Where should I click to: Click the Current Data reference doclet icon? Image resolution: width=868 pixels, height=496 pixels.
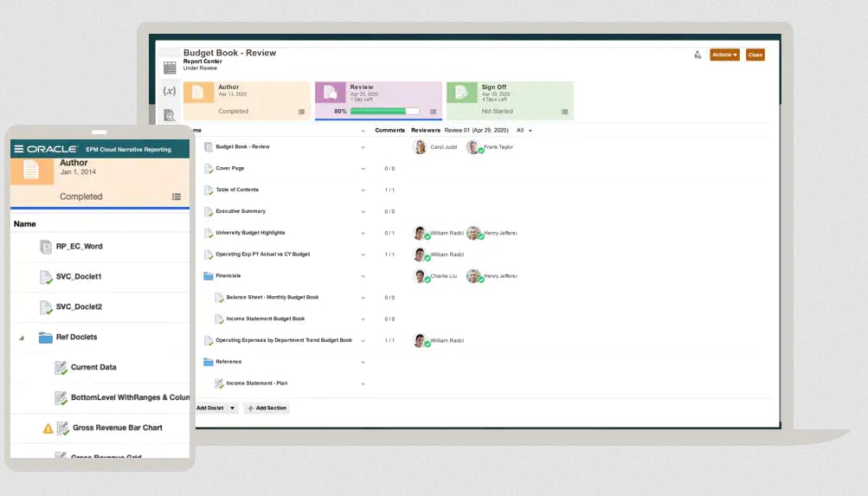click(61, 368)
